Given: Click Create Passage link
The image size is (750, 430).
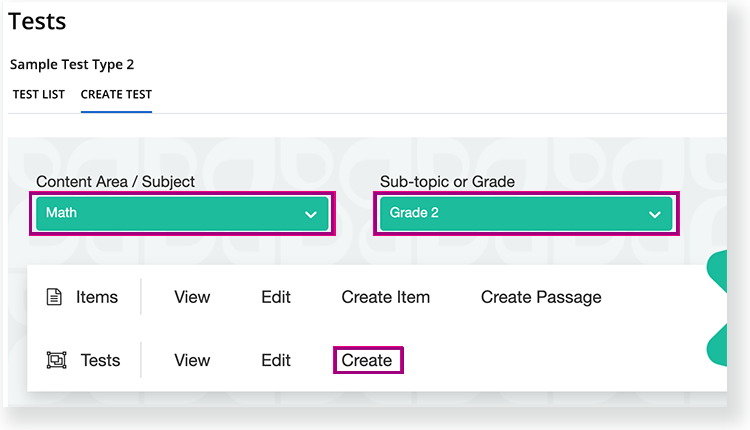Looking at the screenshot, I should coord(541,297).
